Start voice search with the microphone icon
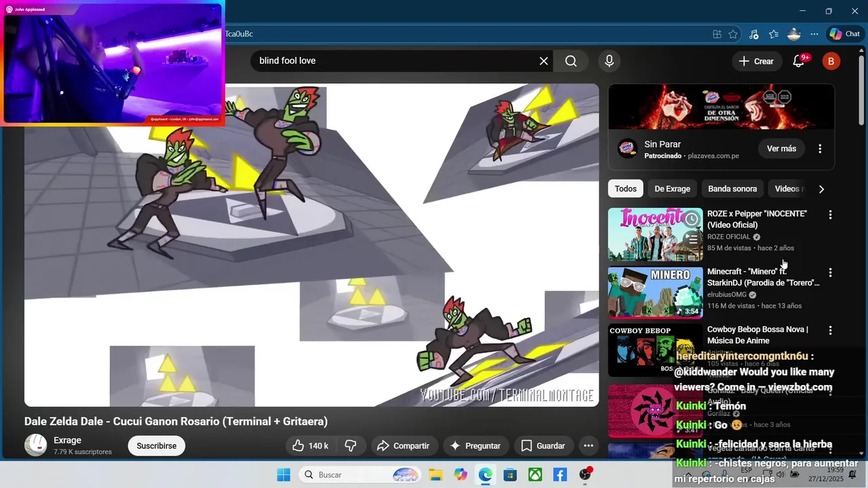 pyautogui.click(x=609, y=61)
